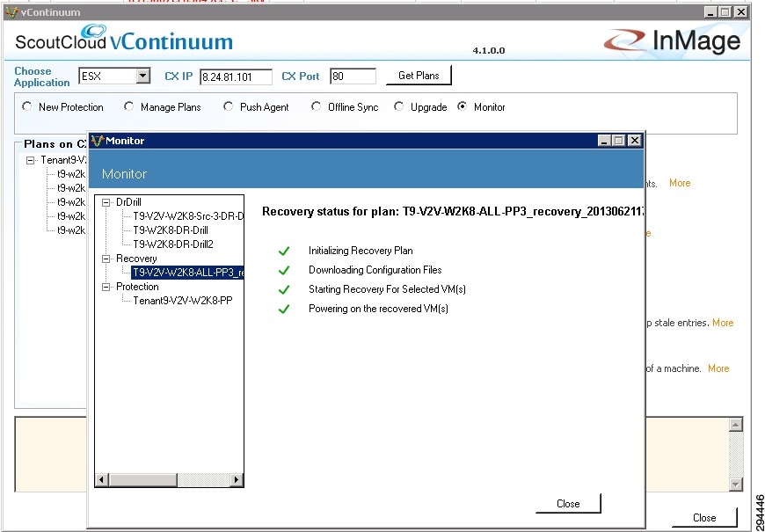This screenshot has width=765, height=532.
Task: Open the More link beside 'of a machine'
Action: 718,368
